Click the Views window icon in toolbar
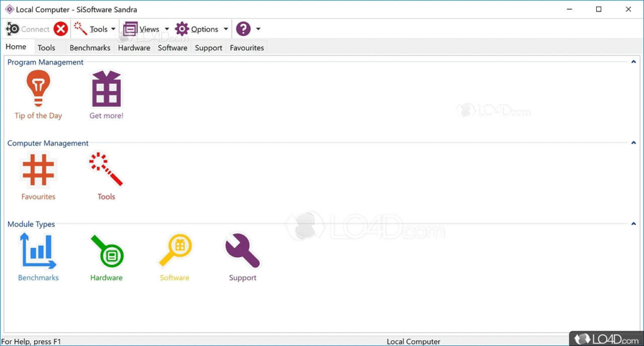 click(130, 29)
